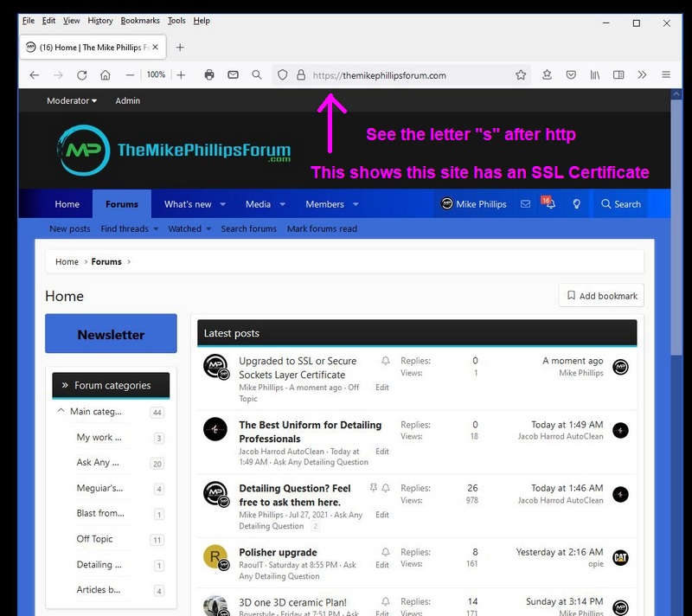Image resolution: width=692 pixels, height=616 pixels.
Task: Open the Search button in nav bar
Action: click(621, 204)
